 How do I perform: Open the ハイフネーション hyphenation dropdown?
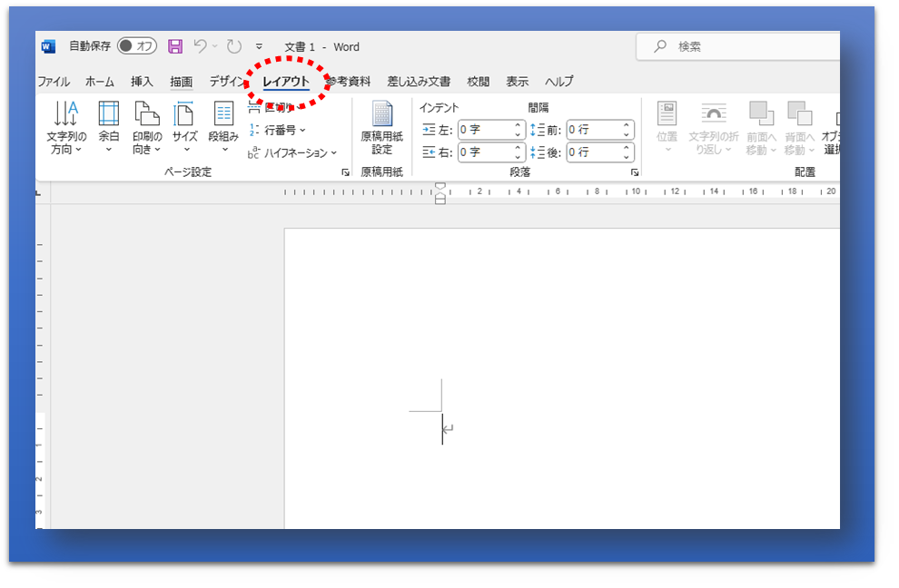click(x=292, y=152)
